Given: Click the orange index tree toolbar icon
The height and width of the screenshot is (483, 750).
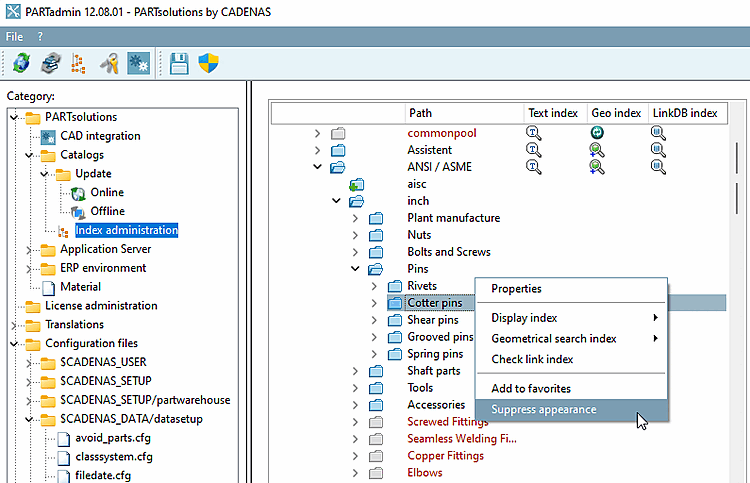Looking at the screenshot, I should (x=78, y=63).
